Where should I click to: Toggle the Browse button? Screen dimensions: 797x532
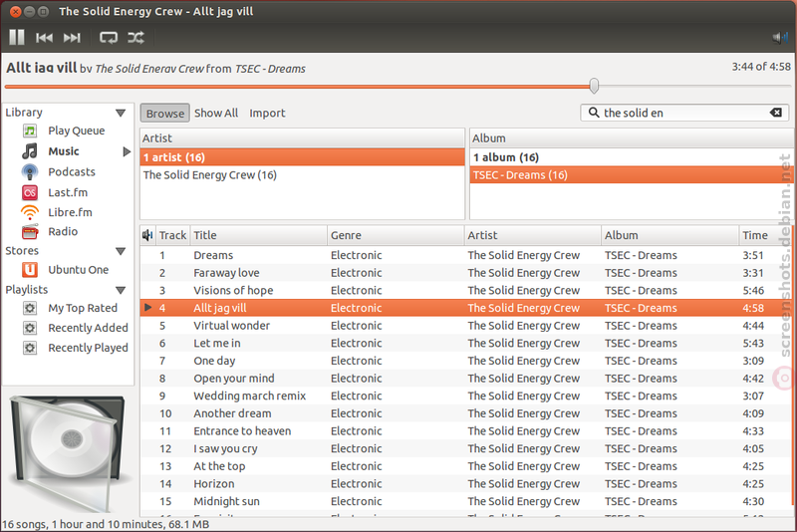[165, 114]
